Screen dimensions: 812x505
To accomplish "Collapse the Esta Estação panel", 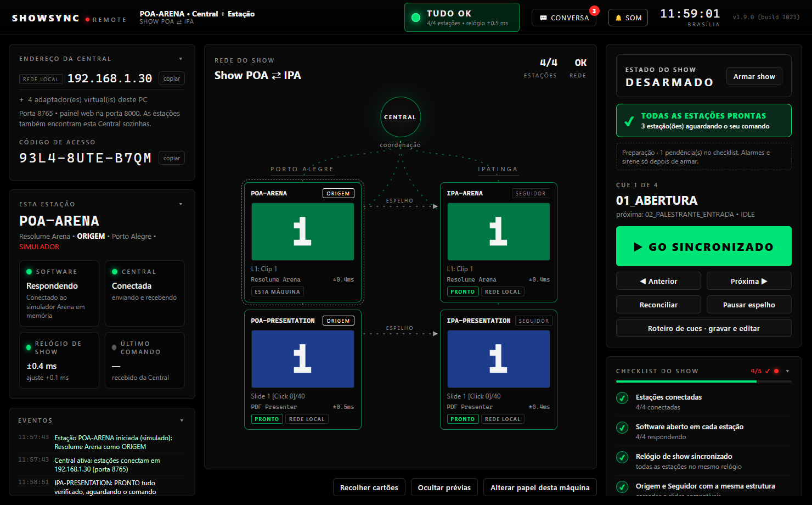I will 181,204.
